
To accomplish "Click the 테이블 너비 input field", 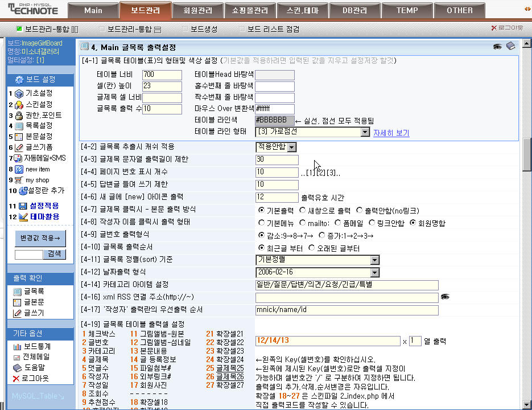I will (162, 75).
